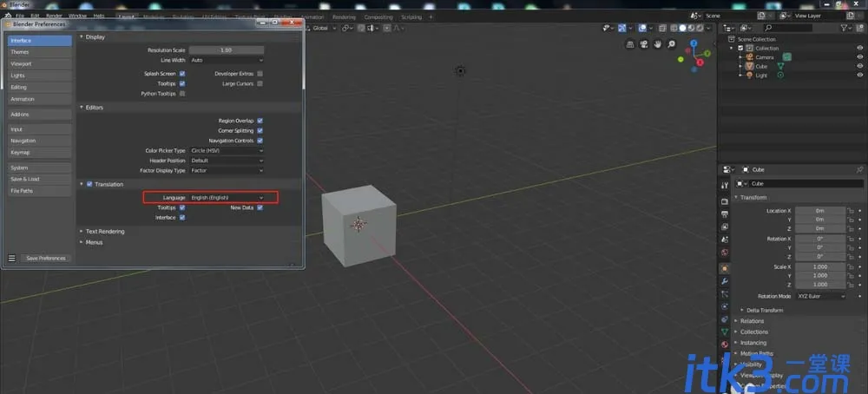Open Add-ons preferences section

[x=39, y=115]
